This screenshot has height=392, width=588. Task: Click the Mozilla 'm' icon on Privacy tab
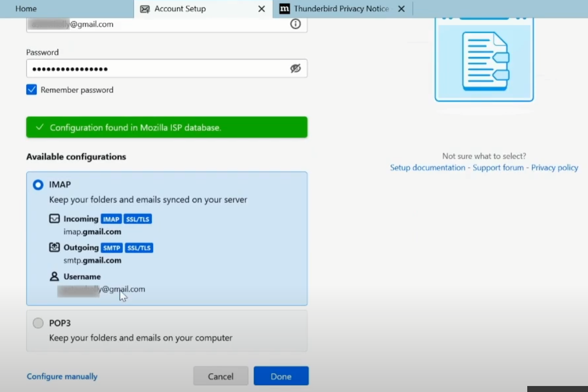coord(284,9)
